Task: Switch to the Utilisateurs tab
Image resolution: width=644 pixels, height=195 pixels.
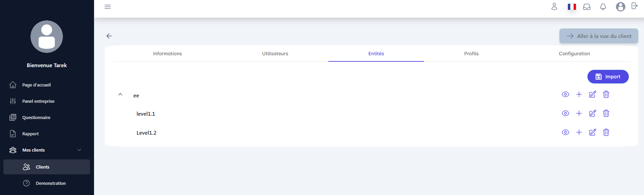Action: (275, 54)
